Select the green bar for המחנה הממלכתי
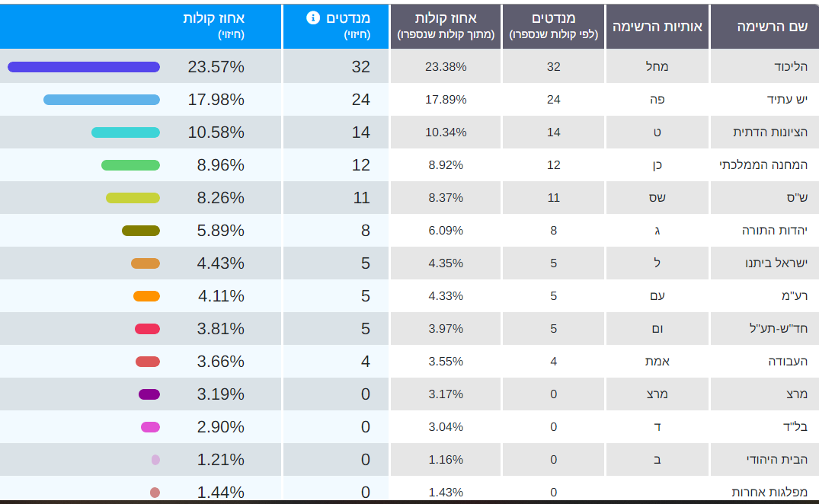 [x=130, y=165]
